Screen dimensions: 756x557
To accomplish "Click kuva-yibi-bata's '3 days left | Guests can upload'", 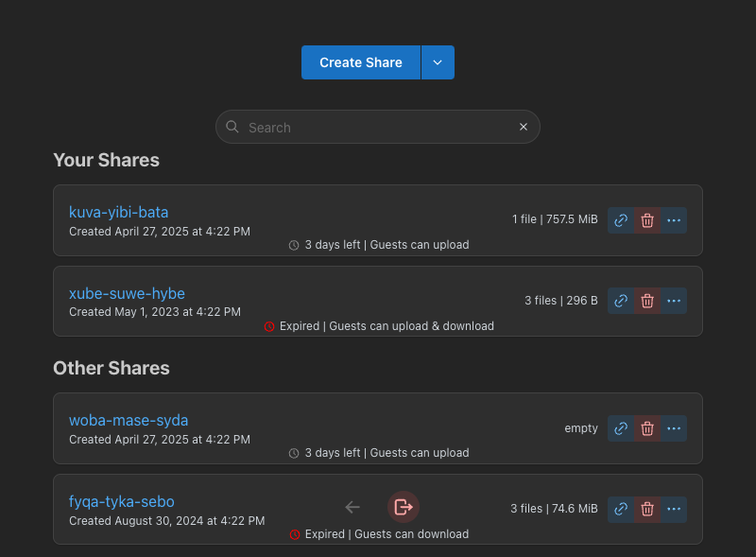I will point(387,245).
